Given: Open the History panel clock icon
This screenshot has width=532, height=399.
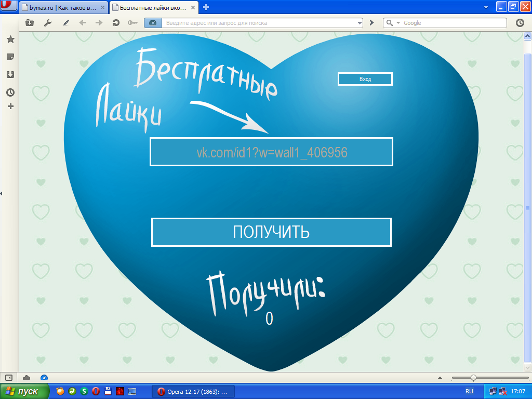Looking at the screenshot, I should click(x=10, y=92).
